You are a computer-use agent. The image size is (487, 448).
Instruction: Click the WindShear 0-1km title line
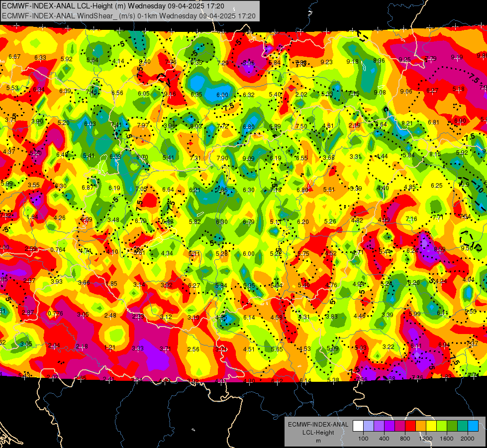pyautogui.click(x=128, y=16)
